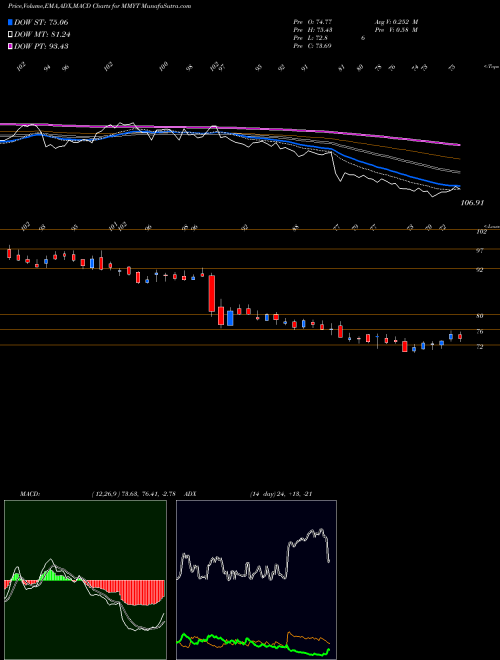Click the 'Pre C: 73.69' value
Image resolution: width=500 pixels, height=660 pixels.
click(x=313, y=46)
